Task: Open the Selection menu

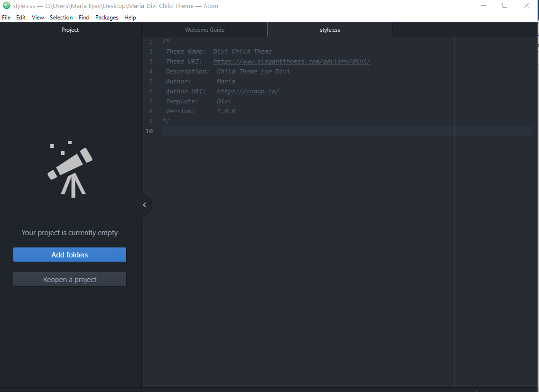Action: tap(61, 18)
